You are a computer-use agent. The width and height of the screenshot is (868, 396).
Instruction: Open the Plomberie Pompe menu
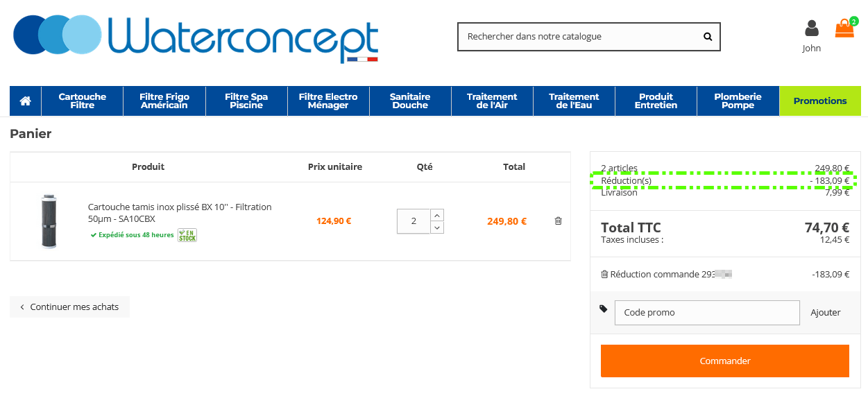coord(738,101)
